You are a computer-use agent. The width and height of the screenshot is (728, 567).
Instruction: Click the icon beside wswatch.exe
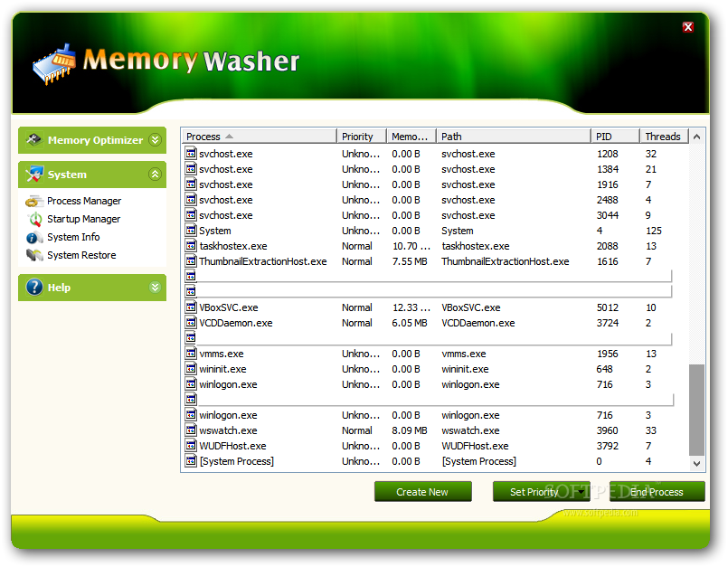pyautogui.click(x=190, y=430)
